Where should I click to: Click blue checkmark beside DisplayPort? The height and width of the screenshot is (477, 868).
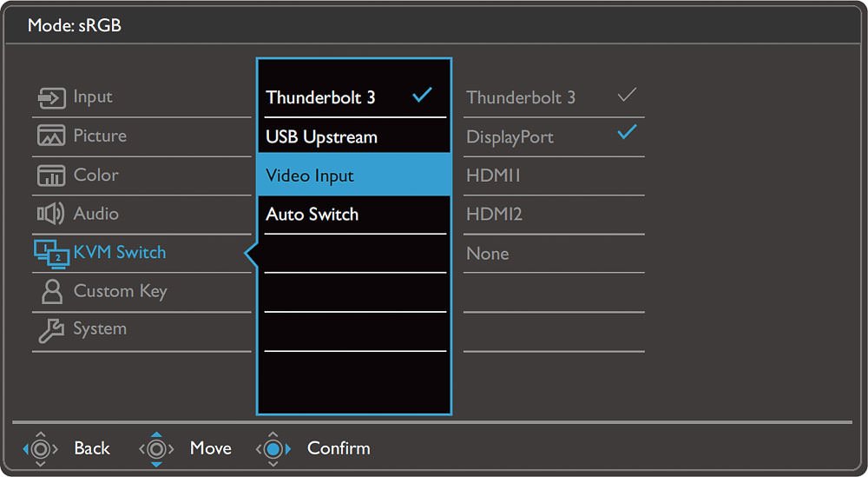627,132
